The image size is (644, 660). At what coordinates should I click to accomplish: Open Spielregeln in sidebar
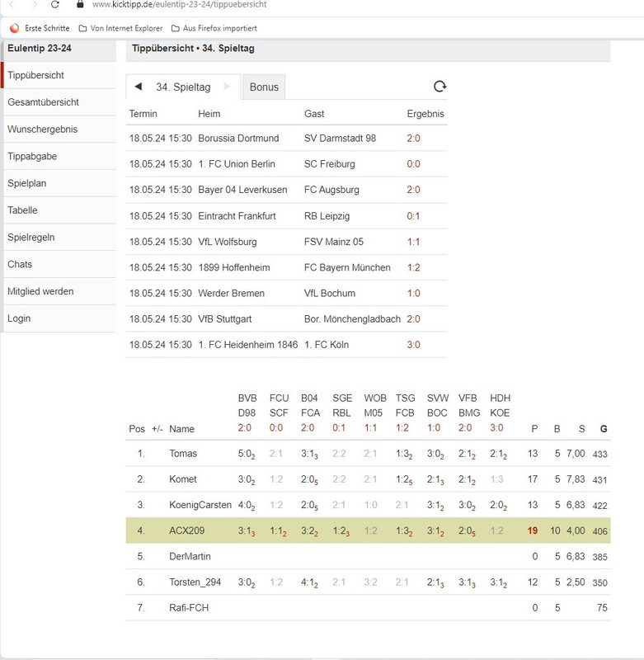pyautogui.click(x=59, y=237)
